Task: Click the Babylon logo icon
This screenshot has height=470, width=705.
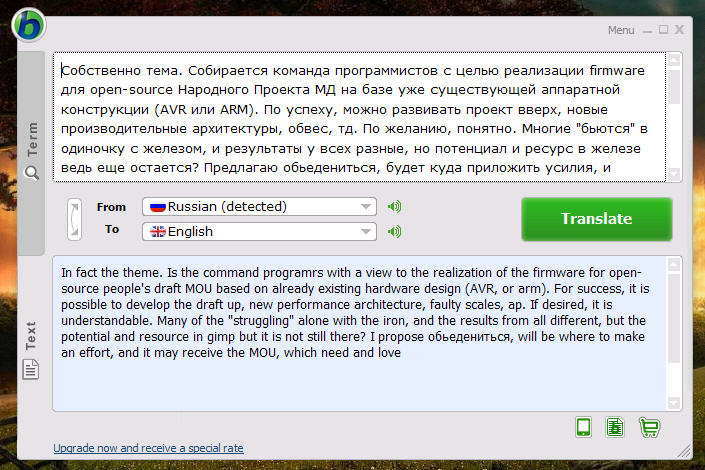Action: (x=28, y=25)
